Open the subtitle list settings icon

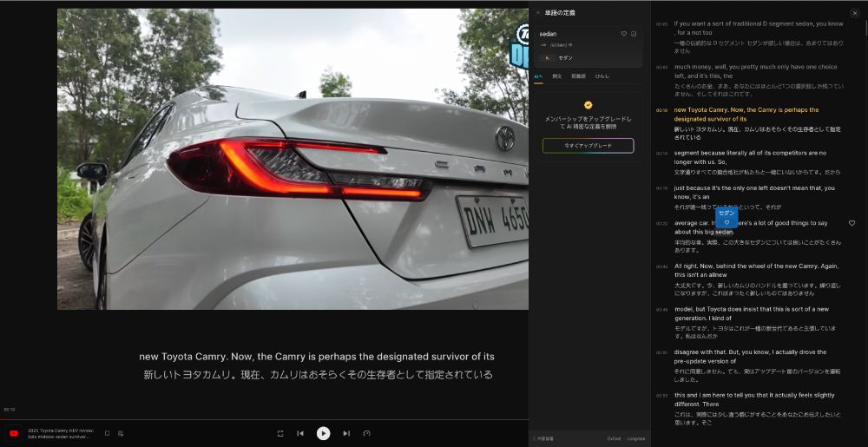click(120, 433)
